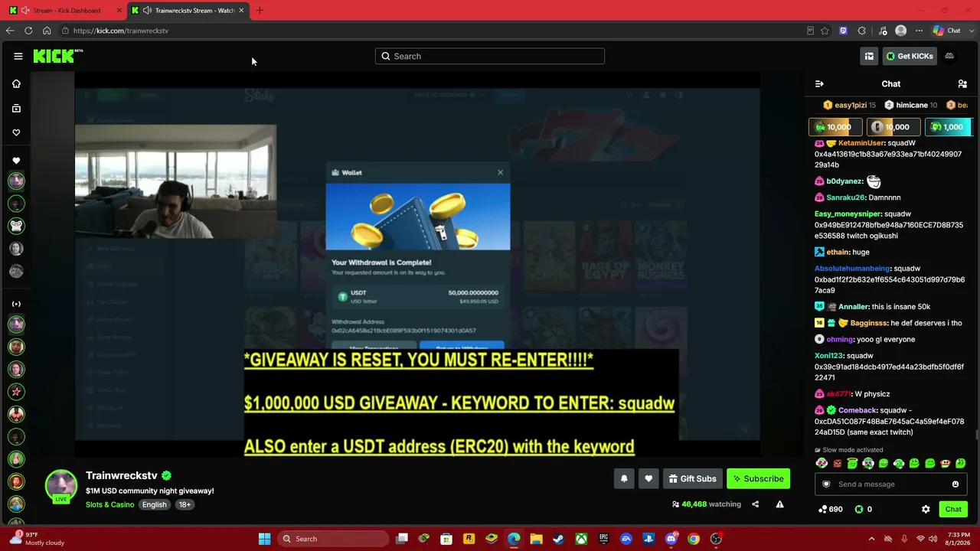Viewport: 980px width, 551px height.
Task: Click username KetaminUser in chat
Action: (861, 143)
